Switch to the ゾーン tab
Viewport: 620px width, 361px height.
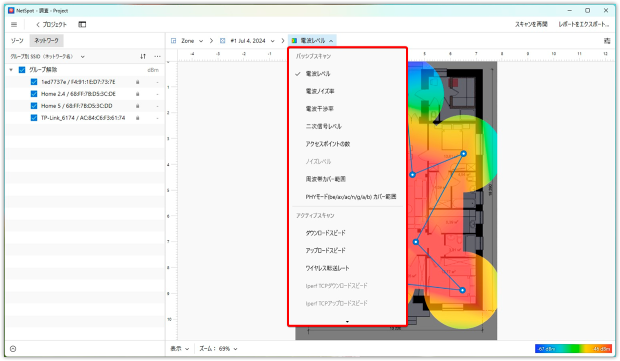[17, 41]
